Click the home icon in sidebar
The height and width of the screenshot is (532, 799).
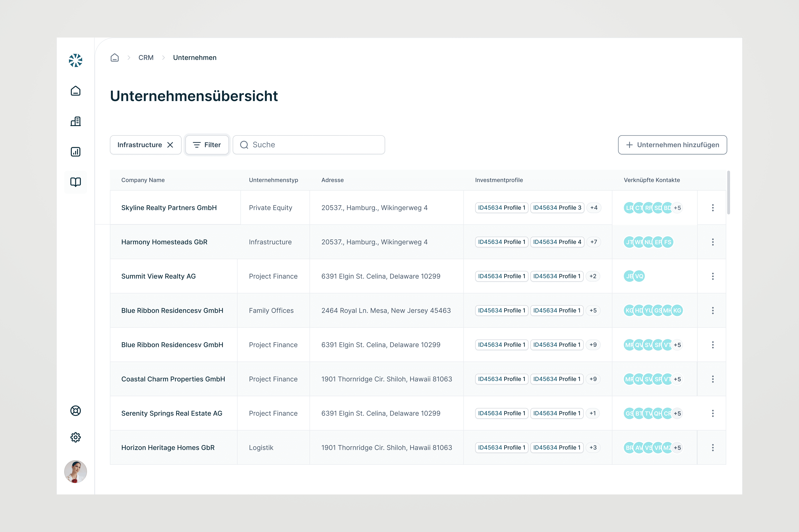pyautogui.click(x=75, y=91)
